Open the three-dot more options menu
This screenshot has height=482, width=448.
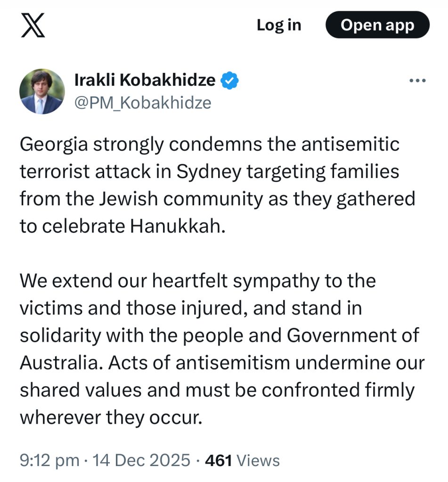tap(417, 81)
